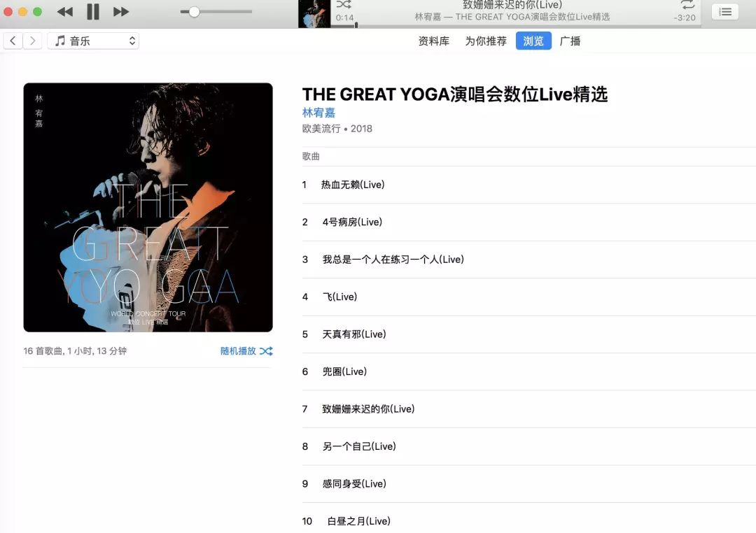Select track 7 致姗姗来迟的你(Live)
The image size is (756, 533).
pos(529,409)
